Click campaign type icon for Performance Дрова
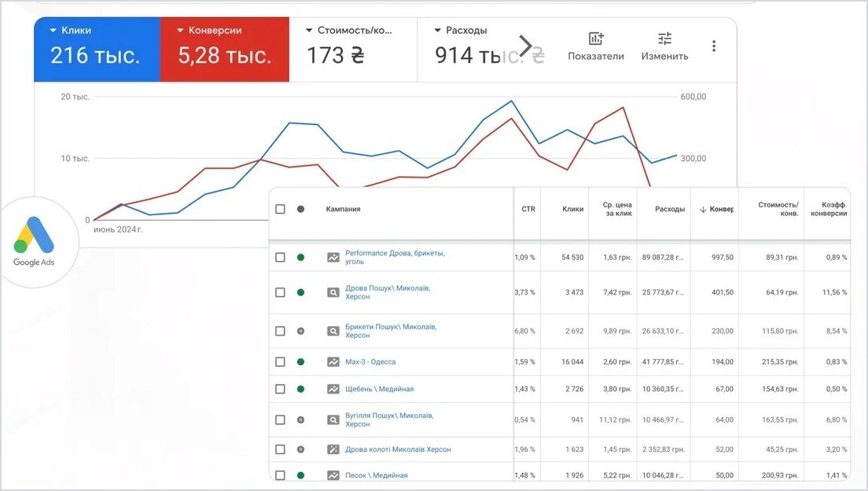Viewport: 868px width, 491px height. point(333,257)
